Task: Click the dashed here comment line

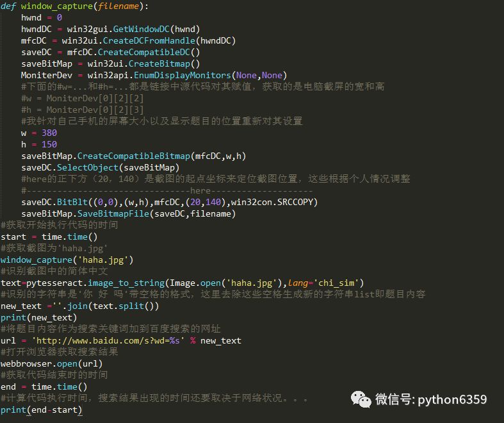Action: [167, 191]
